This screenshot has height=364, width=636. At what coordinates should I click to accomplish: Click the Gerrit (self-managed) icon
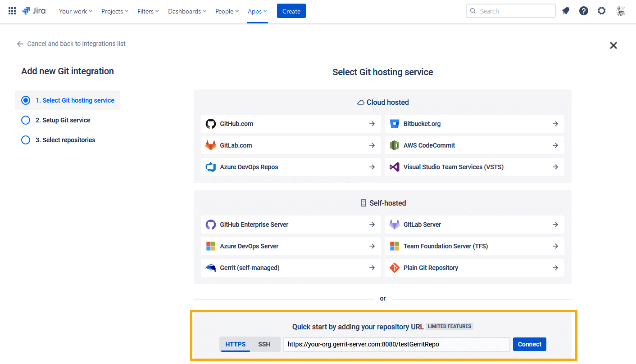(x=210, y=268)
